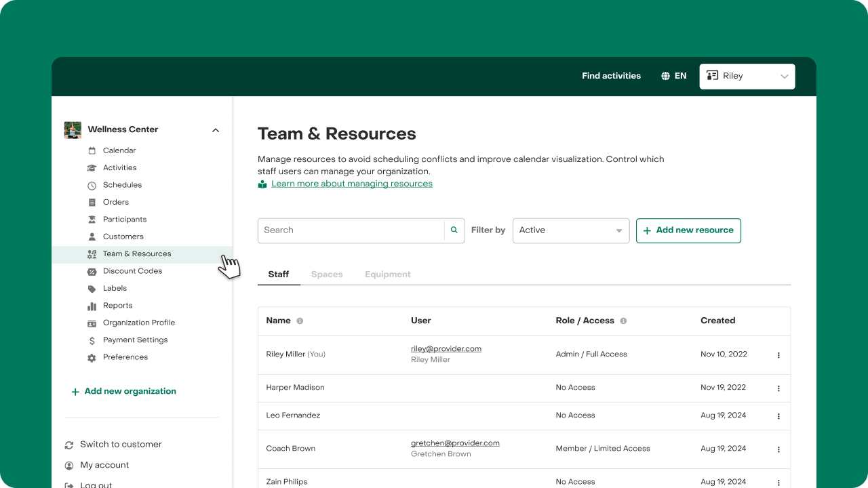Click the Switch to customer refresh icon

point(69,445)
